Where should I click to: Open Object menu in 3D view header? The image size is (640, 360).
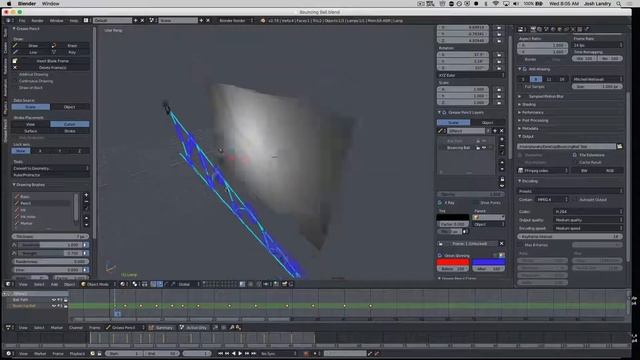point(69,284)
